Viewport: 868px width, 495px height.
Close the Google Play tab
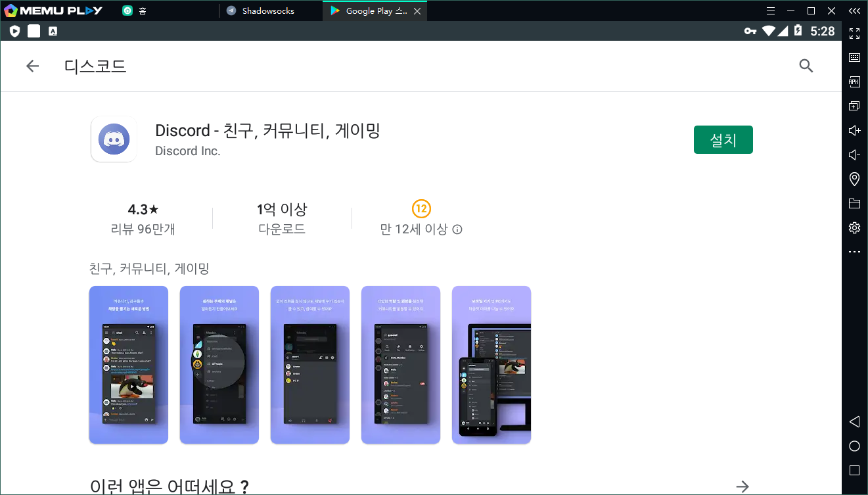[x=417, y=11]
